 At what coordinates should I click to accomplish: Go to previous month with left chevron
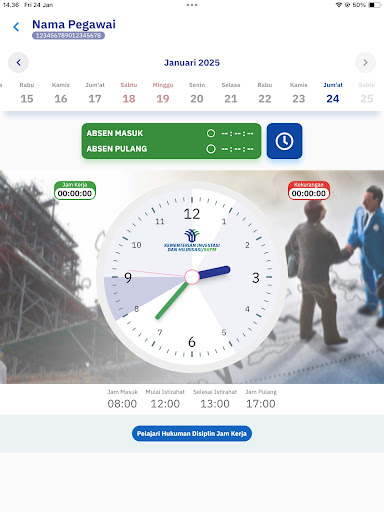19,62
